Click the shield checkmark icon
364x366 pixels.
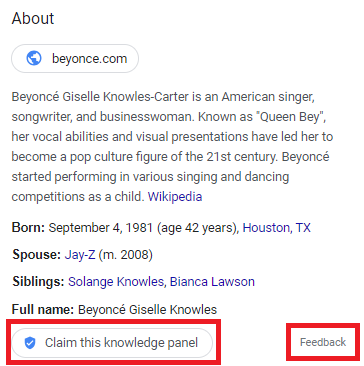[x=30, y=343]
